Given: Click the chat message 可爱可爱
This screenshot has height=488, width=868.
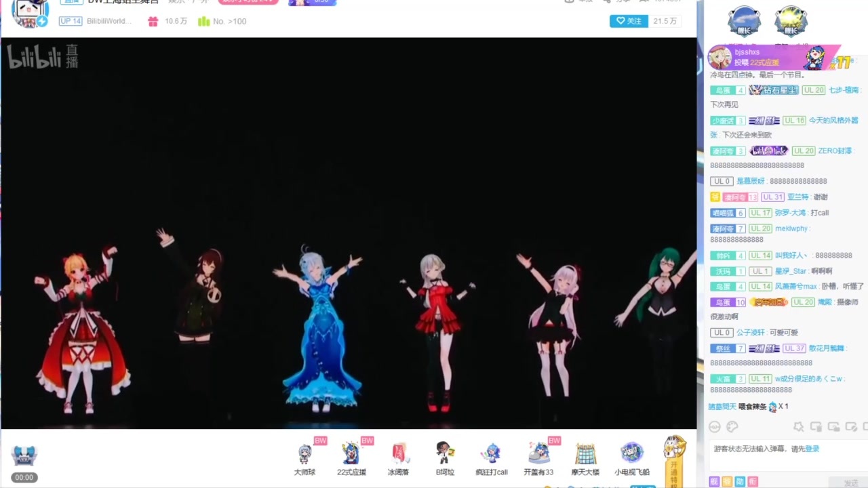Looking at the screenshot, I should click(785, 333).
